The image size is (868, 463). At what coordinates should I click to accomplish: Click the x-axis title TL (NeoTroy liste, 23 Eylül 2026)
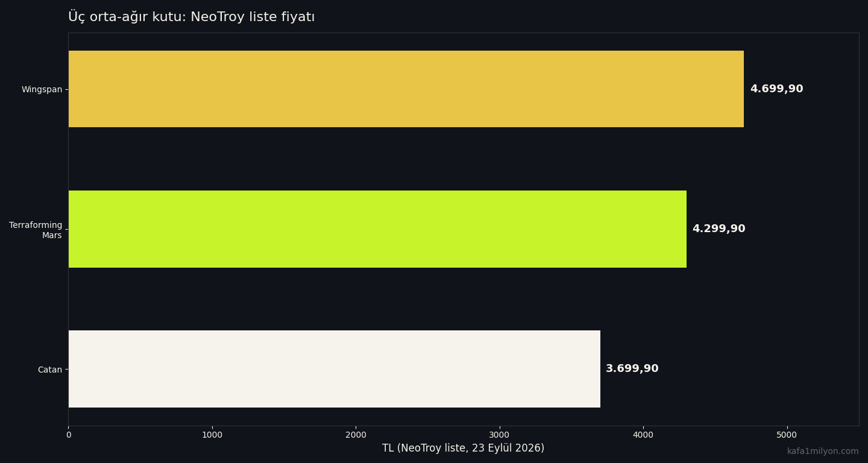[x=463, y=449]
